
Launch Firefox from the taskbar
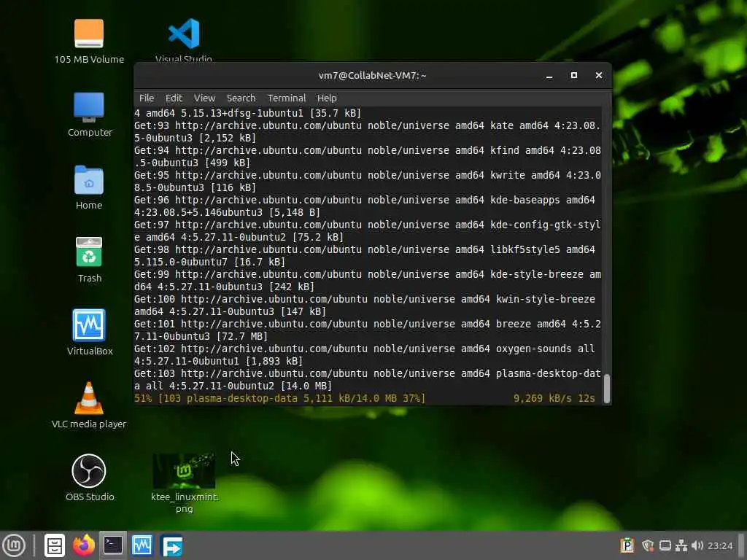pyautogui.click(x=84, y=545)
